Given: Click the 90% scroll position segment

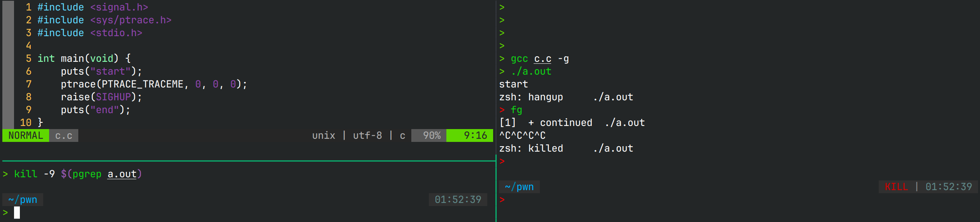Looking at the screenshot, I should coord(432,136).
